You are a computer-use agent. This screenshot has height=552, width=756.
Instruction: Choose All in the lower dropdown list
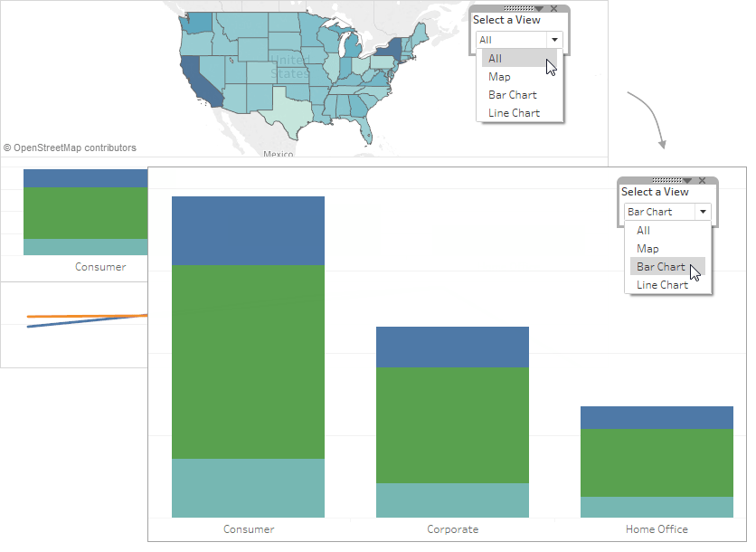(x=642, y=230)
